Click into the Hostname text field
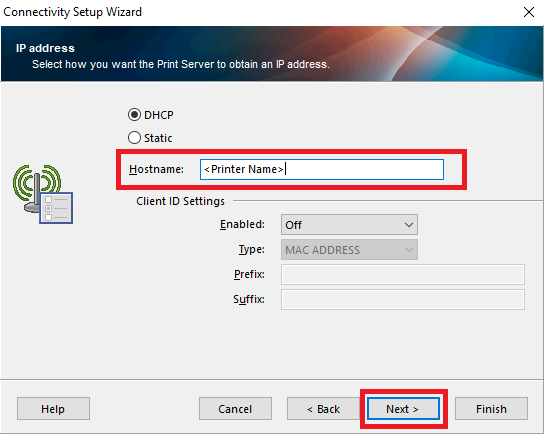This screenshot has height=434, width=544. [x=322, y=169]
